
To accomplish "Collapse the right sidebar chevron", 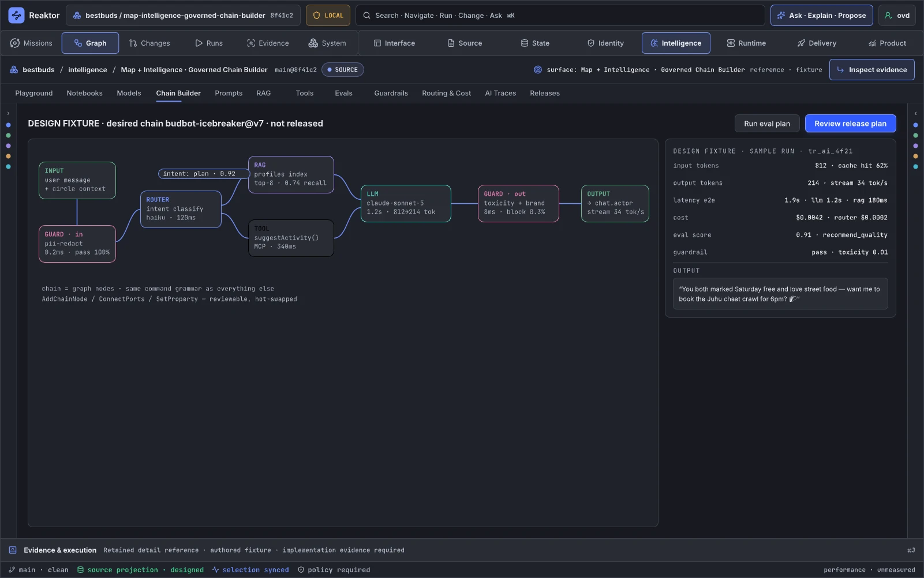I will click(x=915, y=113).
